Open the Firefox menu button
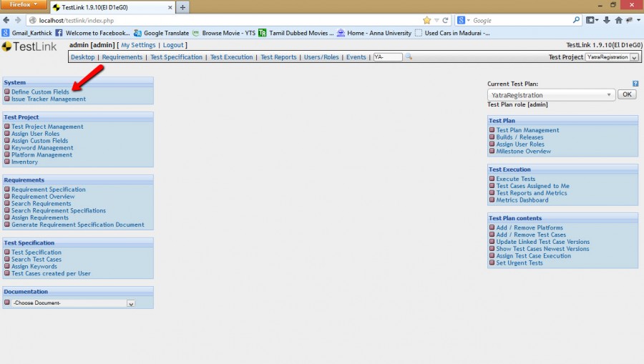 point(24,4)
